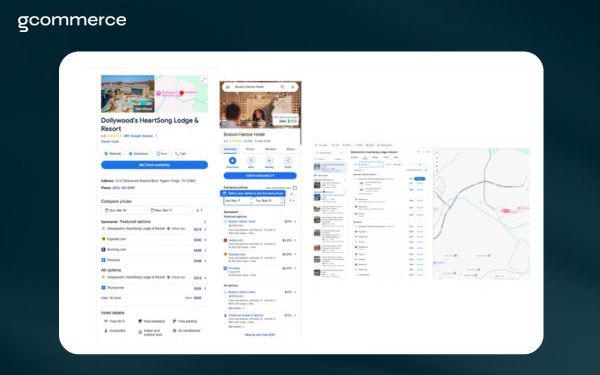
Task: Toggle the checkbox beside Compare prices on Boston Harbor
Action: pyautogui.click(x=295, y=188)
